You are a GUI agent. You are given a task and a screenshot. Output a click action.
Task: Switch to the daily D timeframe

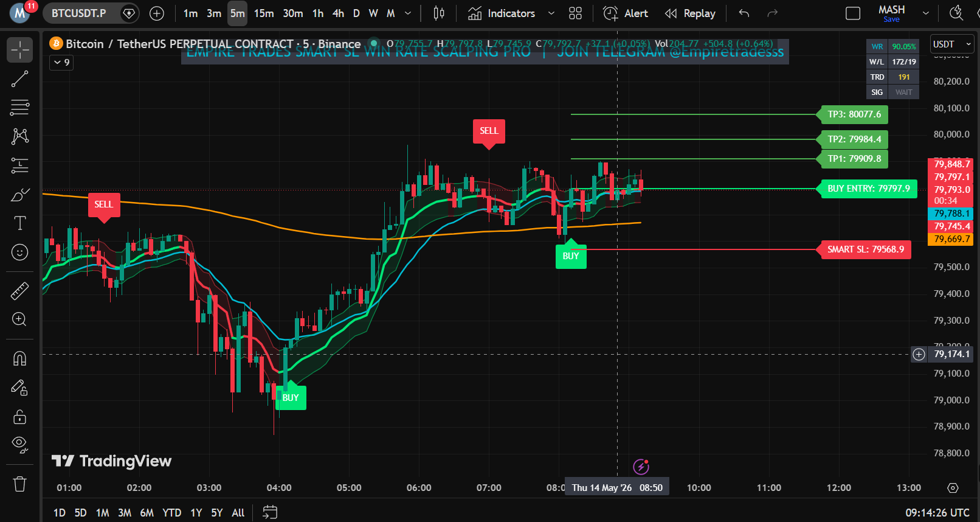pyautogui.click(x=356, y=13)
